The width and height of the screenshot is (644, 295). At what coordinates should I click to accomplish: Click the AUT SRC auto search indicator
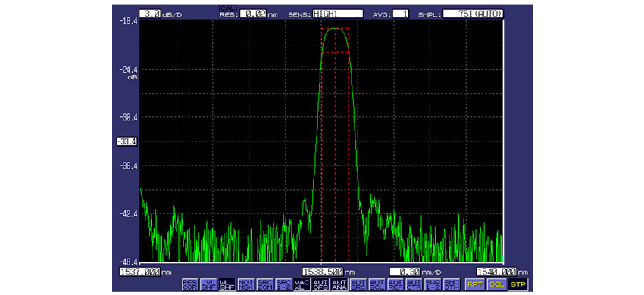358,284
